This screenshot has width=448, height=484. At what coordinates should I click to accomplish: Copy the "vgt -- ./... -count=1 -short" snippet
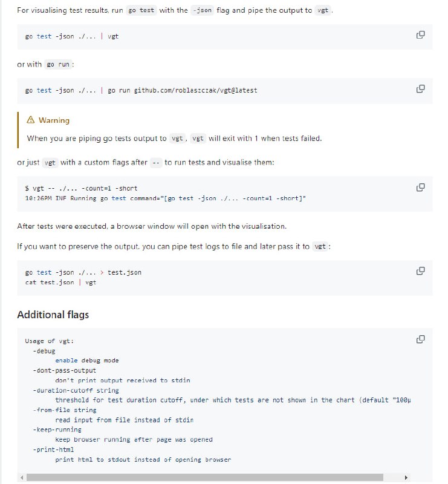pyautogui.click(x=420, y=187)
